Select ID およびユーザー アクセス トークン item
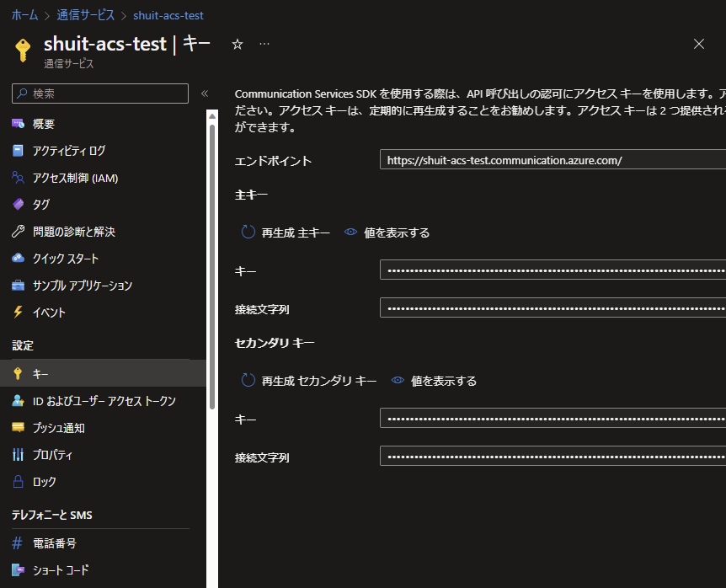726x588 pixels. tap(103, 400)
